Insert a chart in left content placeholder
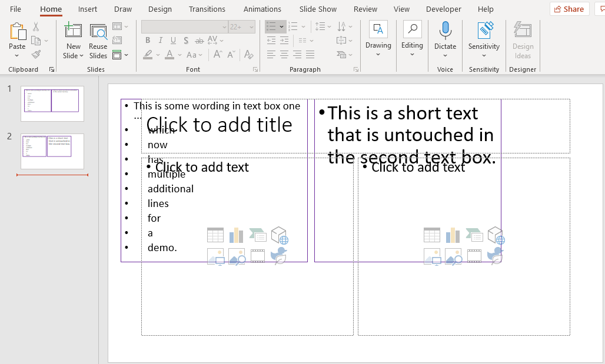Viewport: 605px width, 364px height. click(236, 235)
